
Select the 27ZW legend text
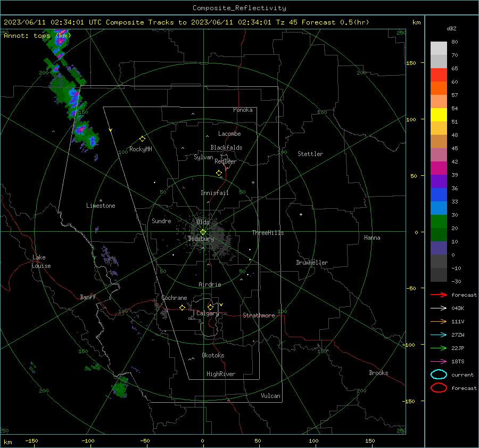[458, 335]
